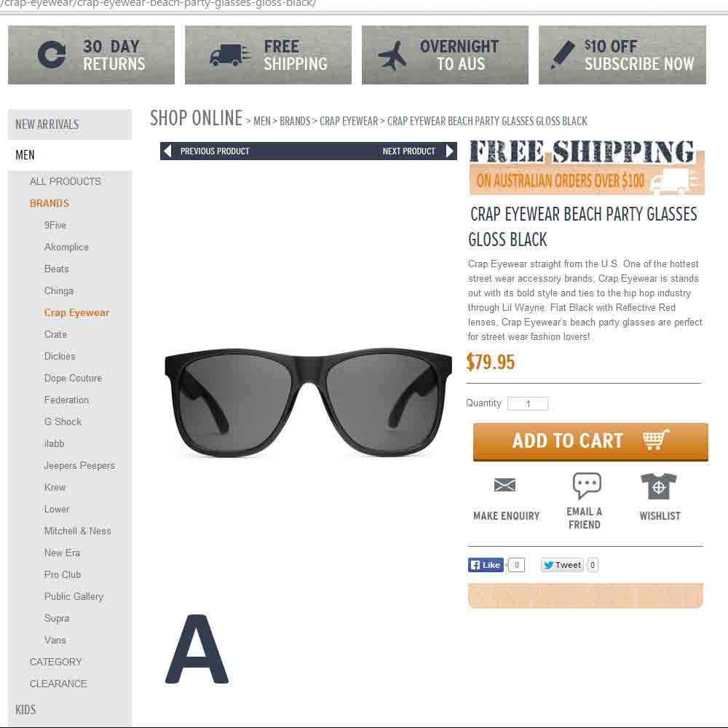Click the sunglasses product image
The image size is (728, 728).
308,402
